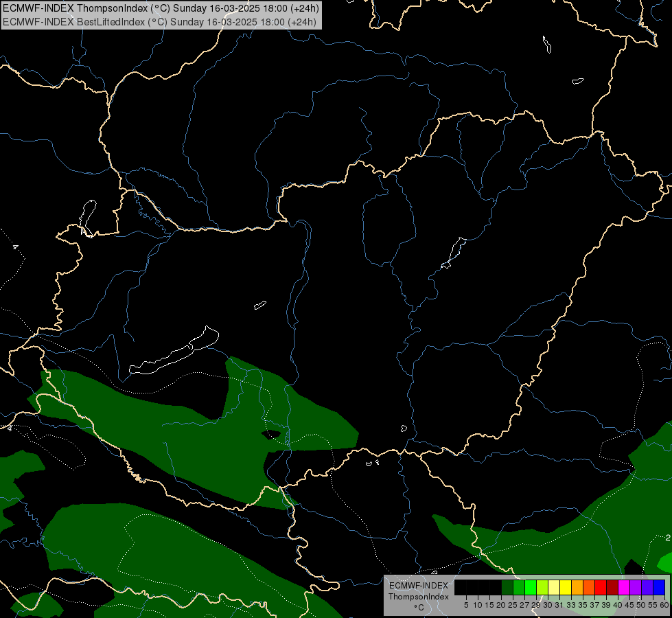Choose the bright red 37-39 legend swatch

pyautogui.click(x=601, y=587)
